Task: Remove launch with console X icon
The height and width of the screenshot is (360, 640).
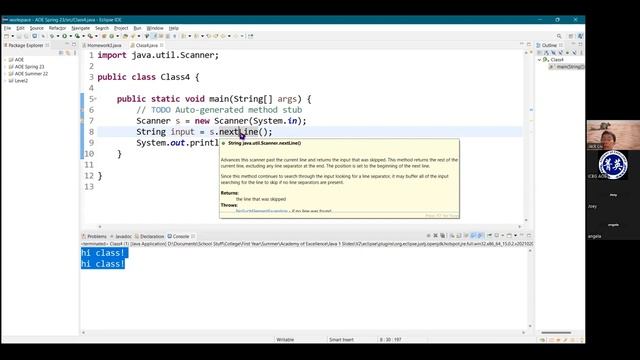Action: click(x=436, y=236)
